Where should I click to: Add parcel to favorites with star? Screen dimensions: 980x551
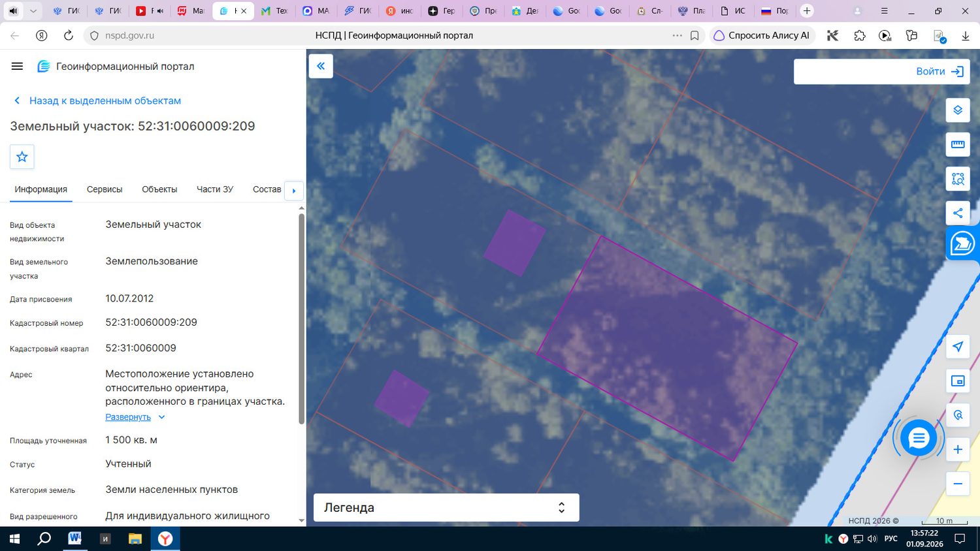[22, 157]
